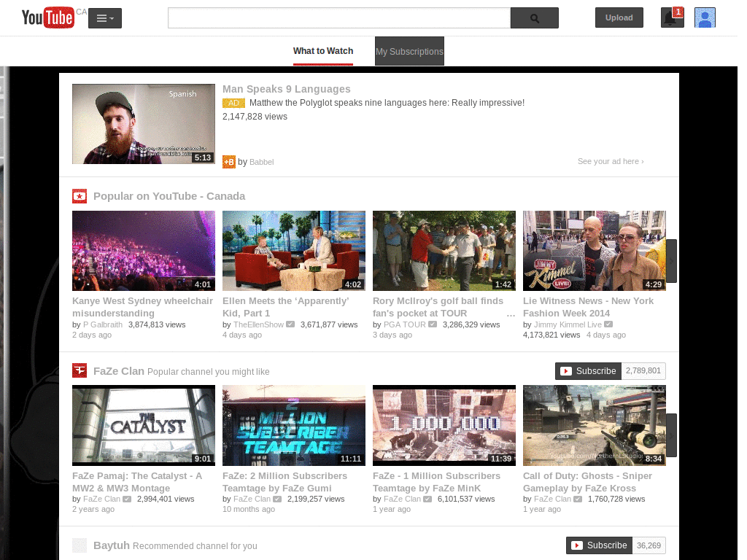
Task: Click the Babbel channel icon
Action: click(228, 162)
